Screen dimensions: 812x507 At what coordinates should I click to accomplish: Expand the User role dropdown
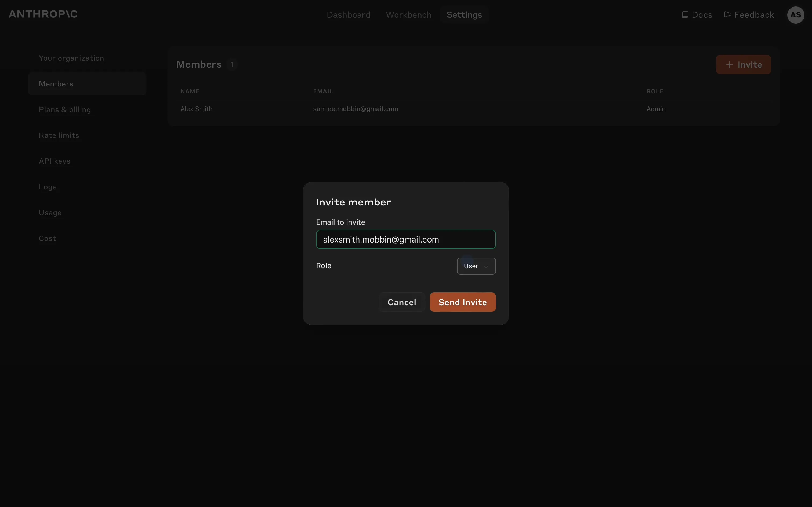(x=476, y=266)
